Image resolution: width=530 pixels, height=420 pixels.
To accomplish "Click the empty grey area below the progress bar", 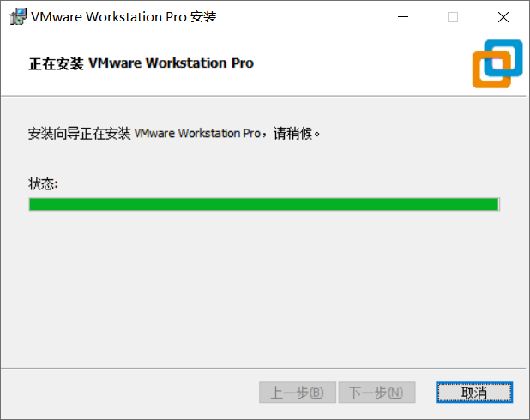I will click(264, 287).
